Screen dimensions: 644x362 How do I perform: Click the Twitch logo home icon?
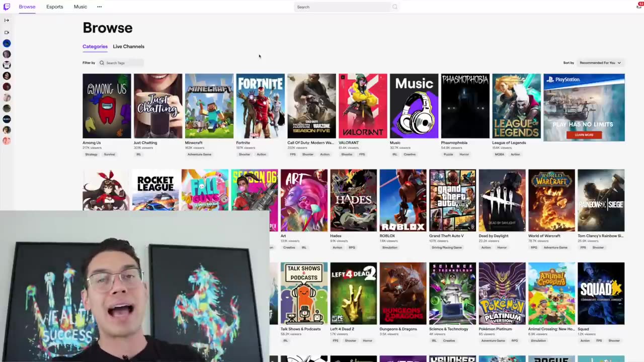(x=7, y=7)
